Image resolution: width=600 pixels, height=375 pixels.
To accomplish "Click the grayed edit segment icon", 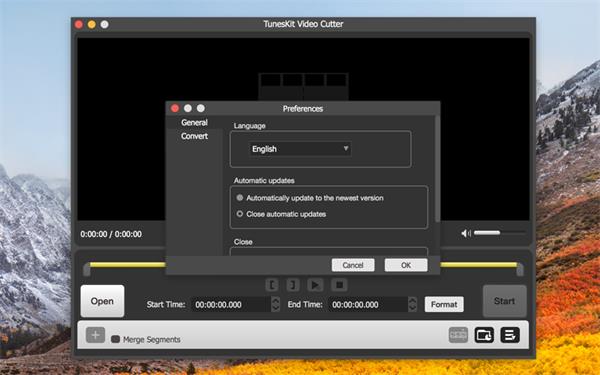I will tap(458, 335).
